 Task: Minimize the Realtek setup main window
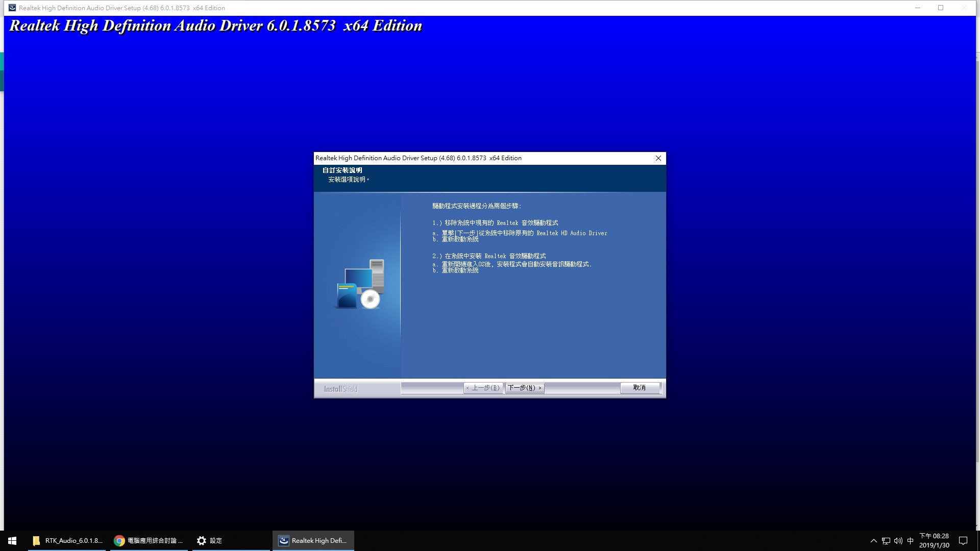[918, 8]
